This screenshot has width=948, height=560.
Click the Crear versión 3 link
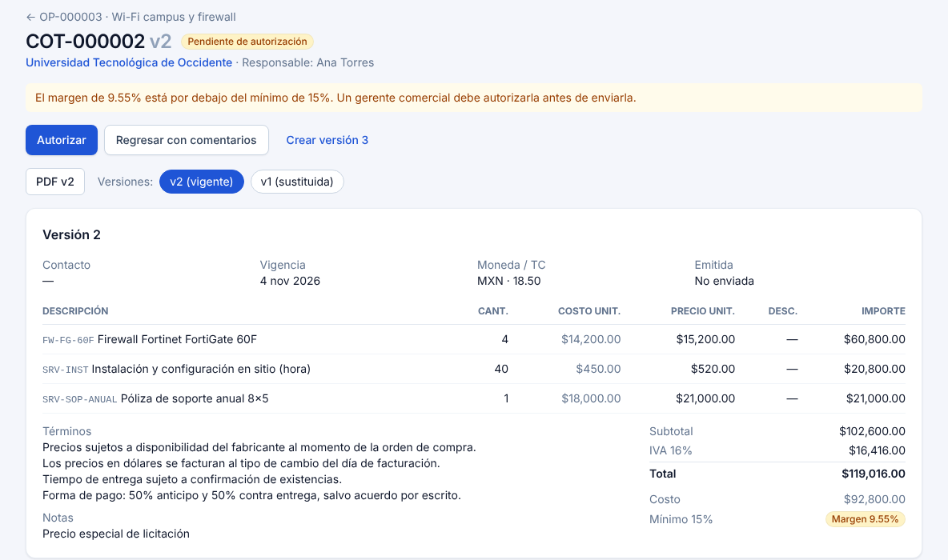[327, 140]
